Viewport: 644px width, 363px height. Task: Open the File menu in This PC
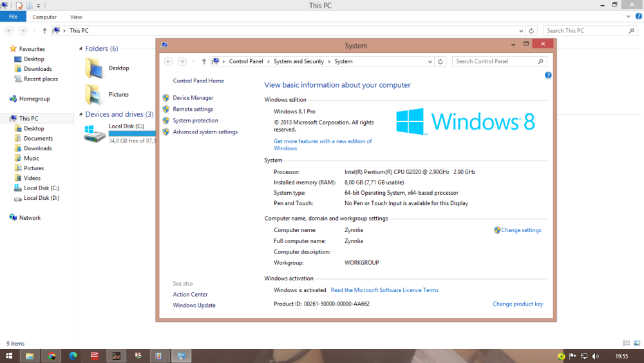pos(13,17)
